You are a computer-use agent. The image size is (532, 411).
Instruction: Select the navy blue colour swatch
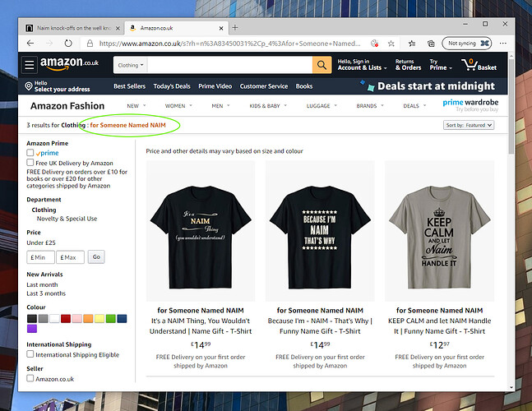coord(122,318)
